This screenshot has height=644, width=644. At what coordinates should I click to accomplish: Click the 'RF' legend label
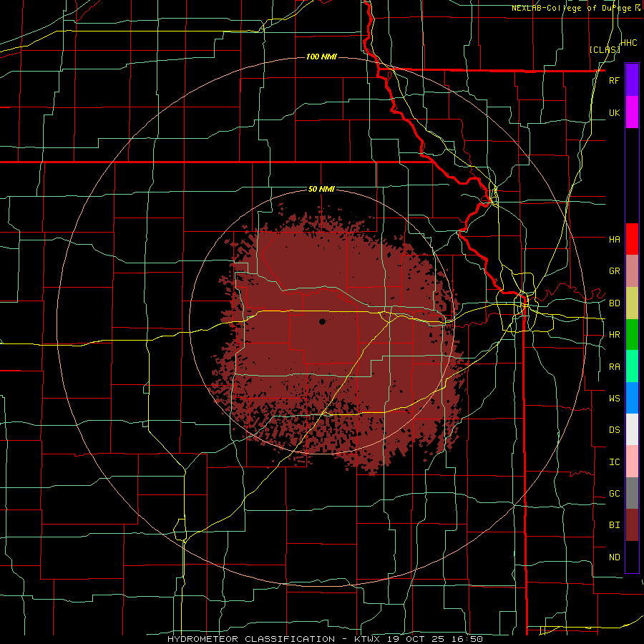pos(614,80)
